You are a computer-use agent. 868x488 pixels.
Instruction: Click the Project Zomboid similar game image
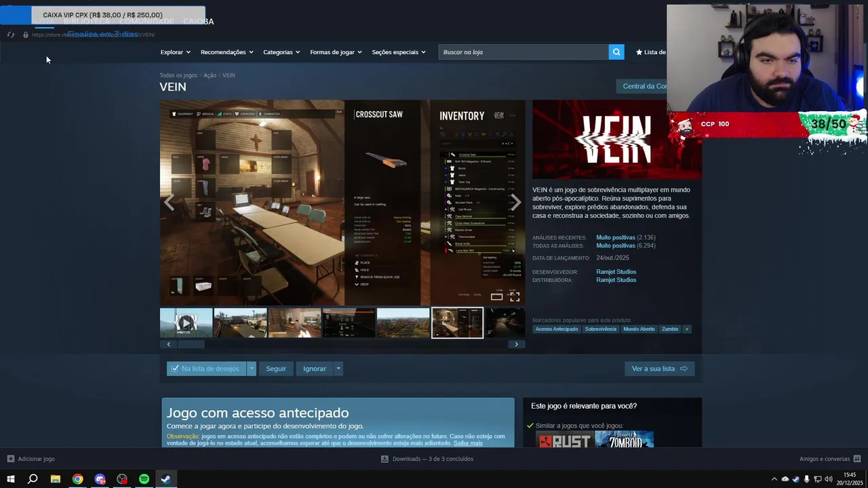click(625, 439)
